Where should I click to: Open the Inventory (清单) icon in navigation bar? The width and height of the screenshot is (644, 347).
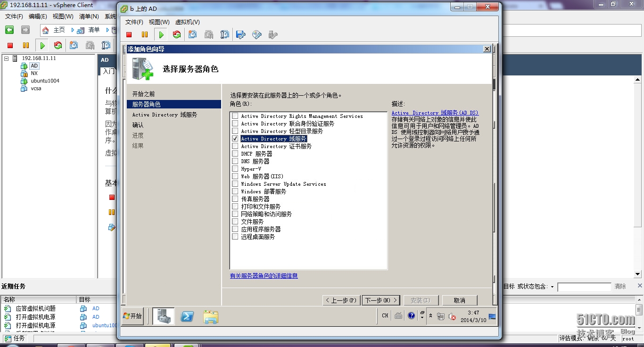(x=81, y=30)
